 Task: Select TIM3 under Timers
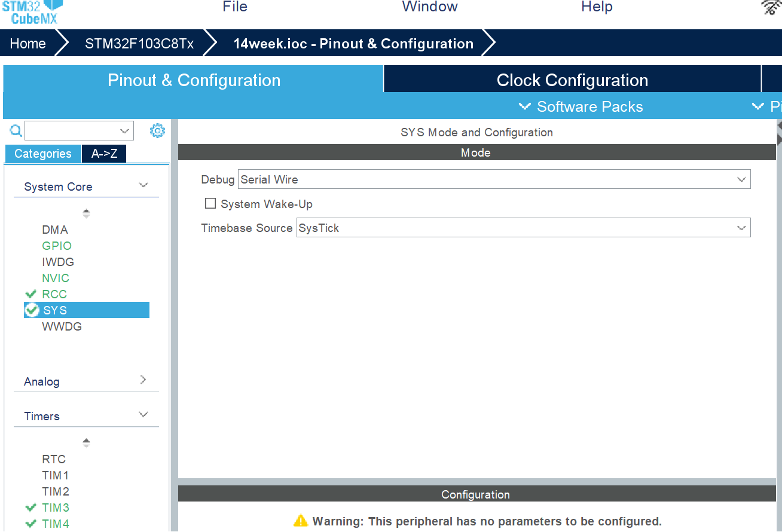click(x=56, y=507)
